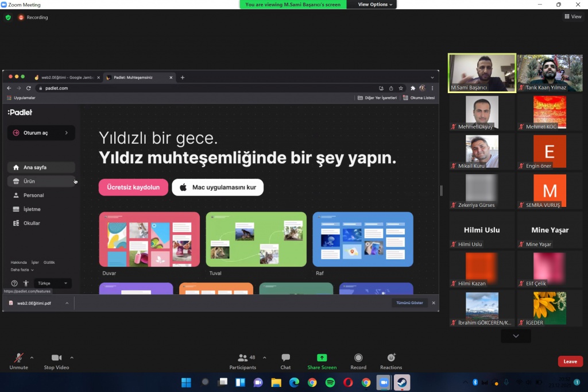
Task: Open the Reactions menu in Zoom
Action: (x=390, y=361)
